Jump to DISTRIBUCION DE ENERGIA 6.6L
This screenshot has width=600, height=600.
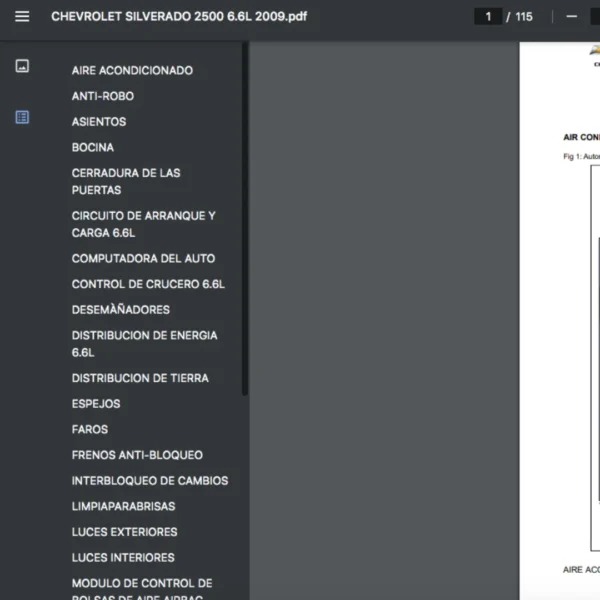coord(144,344)
